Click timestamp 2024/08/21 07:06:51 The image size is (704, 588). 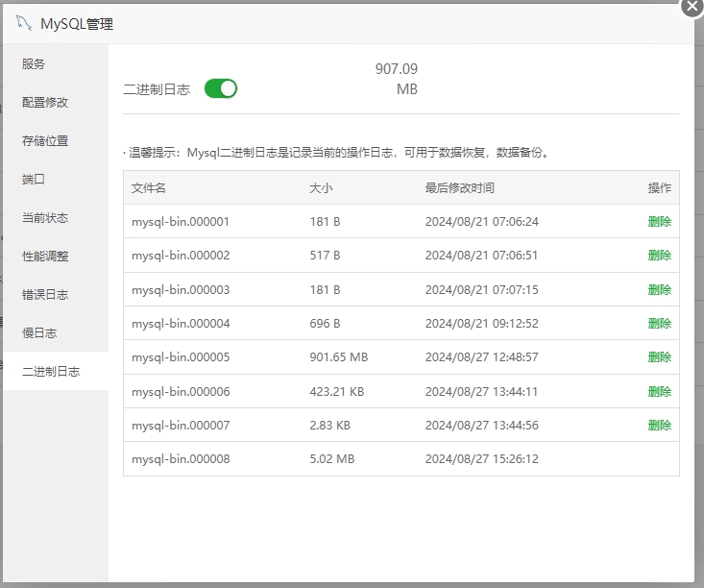click(482, 256)
